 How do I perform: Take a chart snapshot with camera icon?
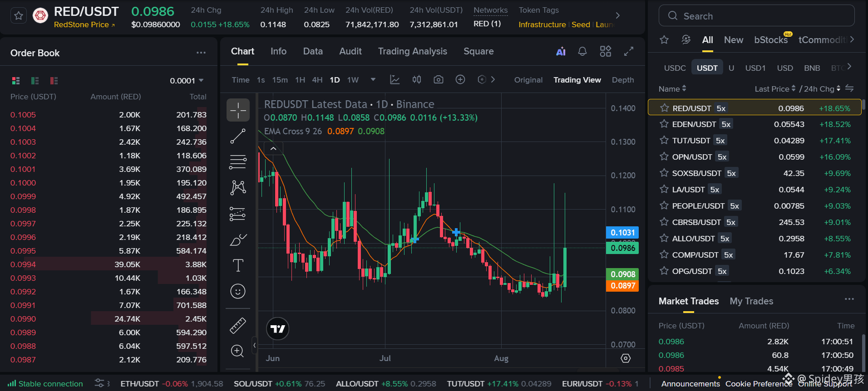point(439,80)
